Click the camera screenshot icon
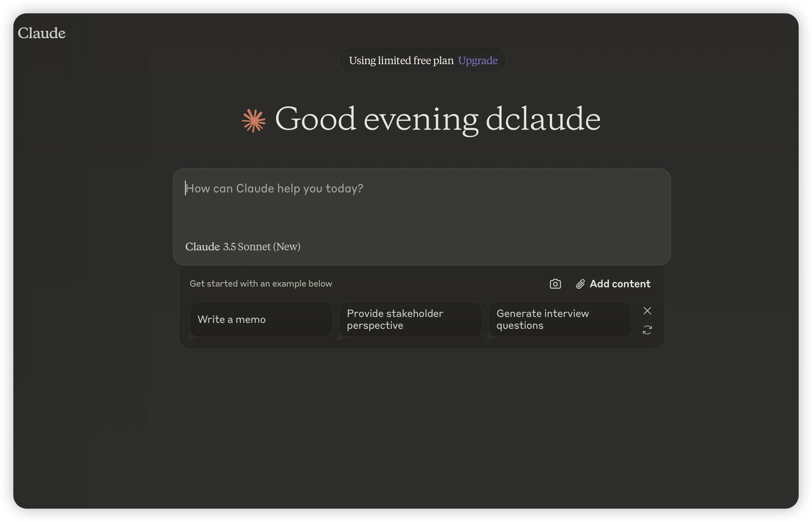This screenshot has width=812, height=522. pos(555,284)
